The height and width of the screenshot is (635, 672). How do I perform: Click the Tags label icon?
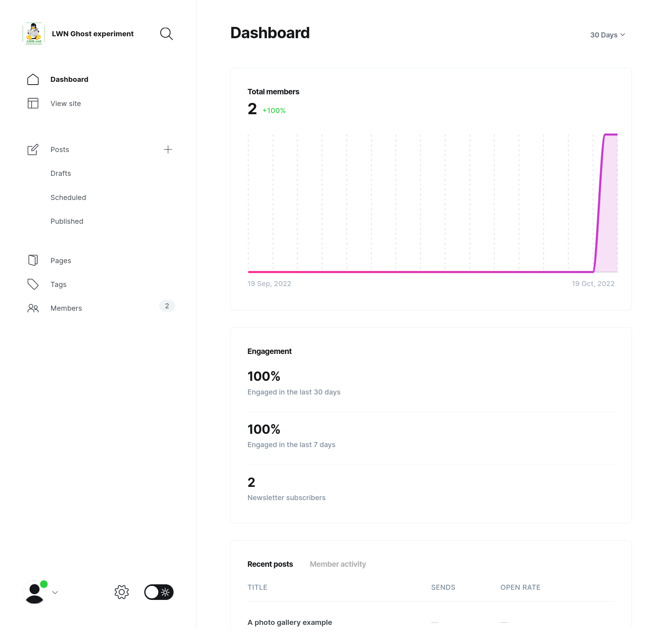click(33, 285)
